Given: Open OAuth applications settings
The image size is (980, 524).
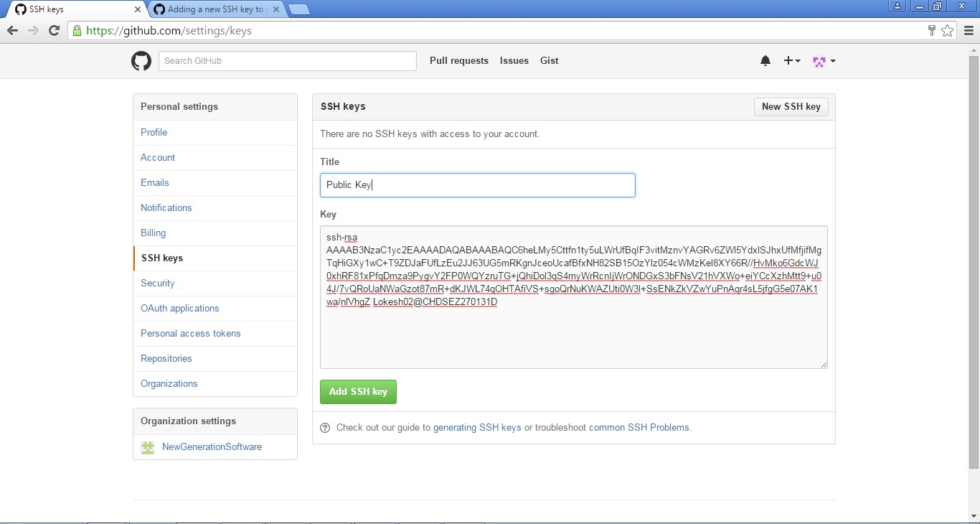Looking at the screenshot, I should 215,309.
